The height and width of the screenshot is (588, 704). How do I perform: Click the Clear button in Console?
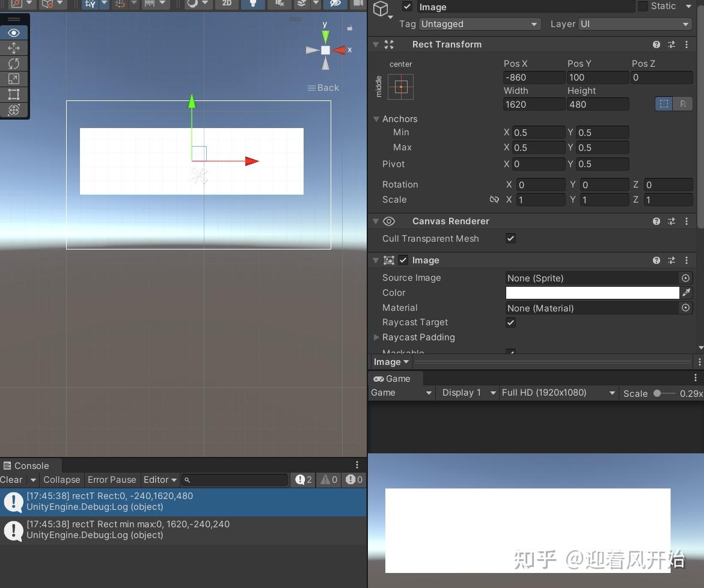tap(12, 480)
